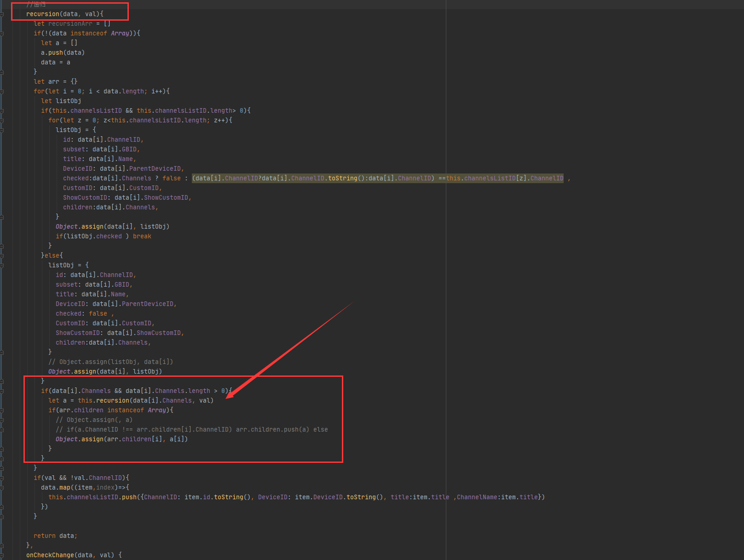The width and height of the screenshot is (744, 560).
Task: Place cursor on a.push(data)
Action: (63, 53)
